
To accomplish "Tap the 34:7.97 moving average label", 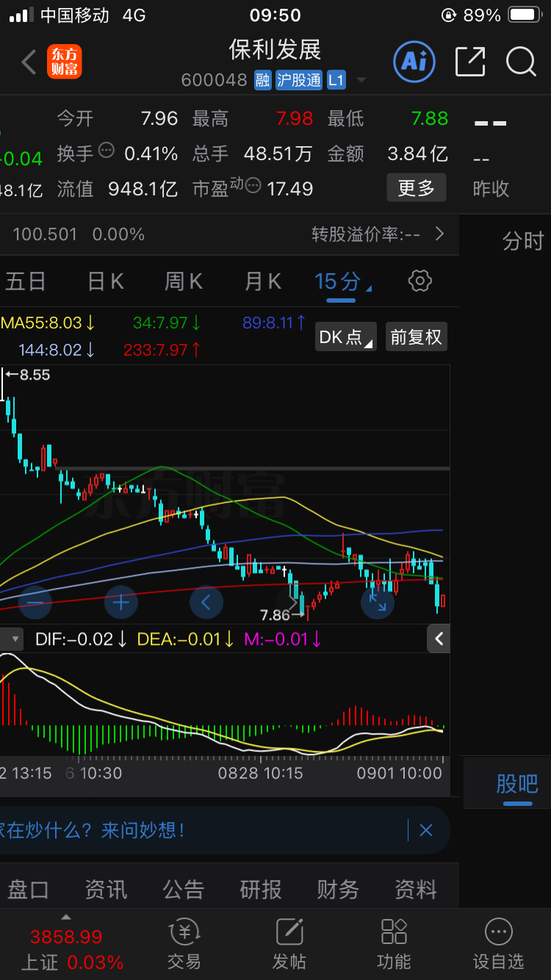I will (168, 323).
